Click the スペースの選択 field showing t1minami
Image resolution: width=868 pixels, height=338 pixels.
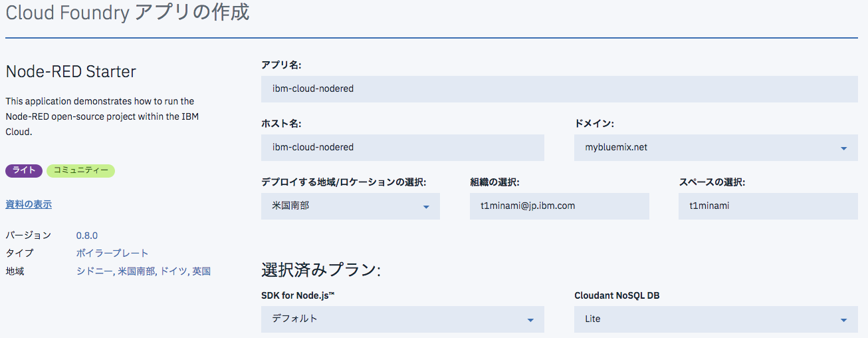tap(768, 206)
